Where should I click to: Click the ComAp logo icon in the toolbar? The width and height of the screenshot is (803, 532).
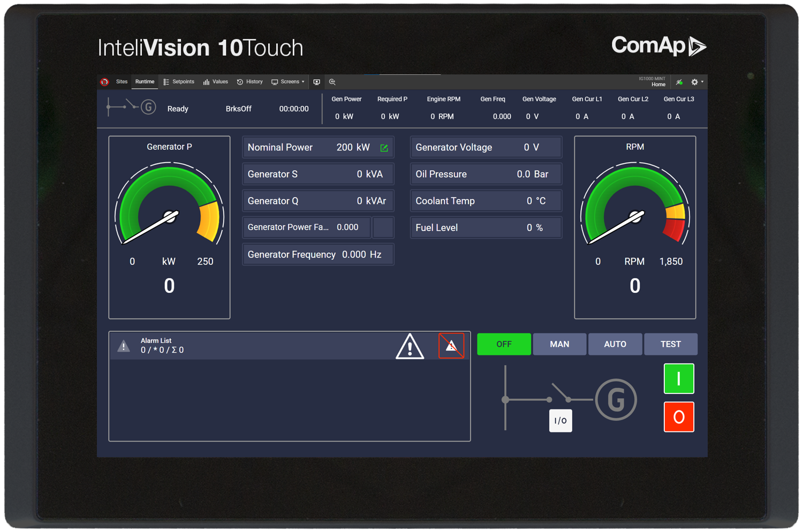pyautogui.click(x=104, y=82)
